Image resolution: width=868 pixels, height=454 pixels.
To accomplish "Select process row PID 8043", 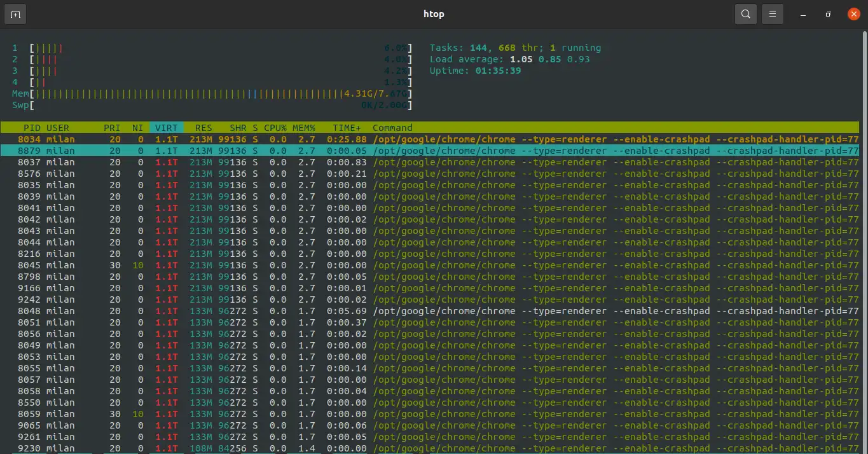I will coord(430,231).
